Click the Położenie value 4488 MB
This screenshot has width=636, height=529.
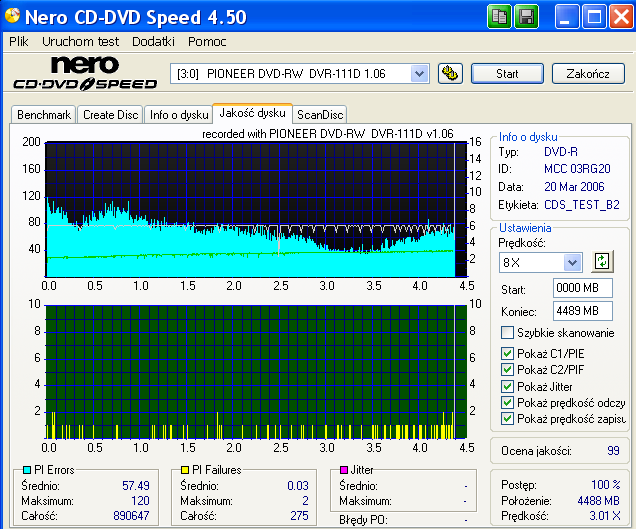pos(599,501)
